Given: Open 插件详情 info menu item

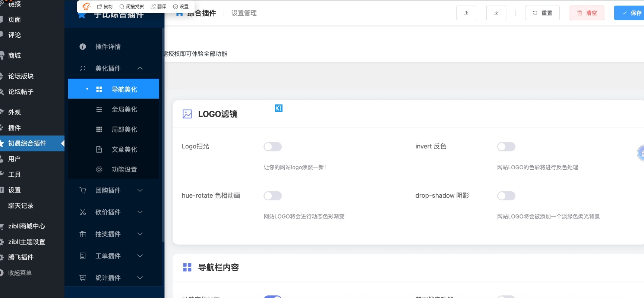Looking at the screenshot, I should pos(114,47).
